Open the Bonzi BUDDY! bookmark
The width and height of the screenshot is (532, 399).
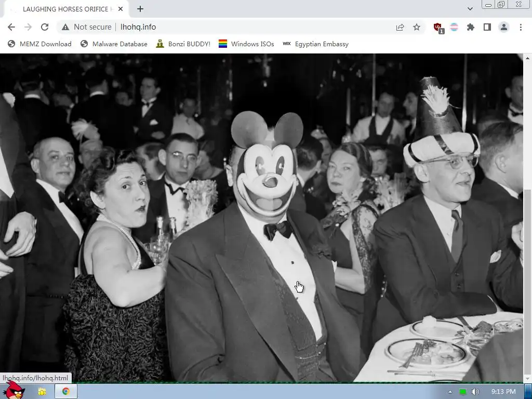(183, 44)
